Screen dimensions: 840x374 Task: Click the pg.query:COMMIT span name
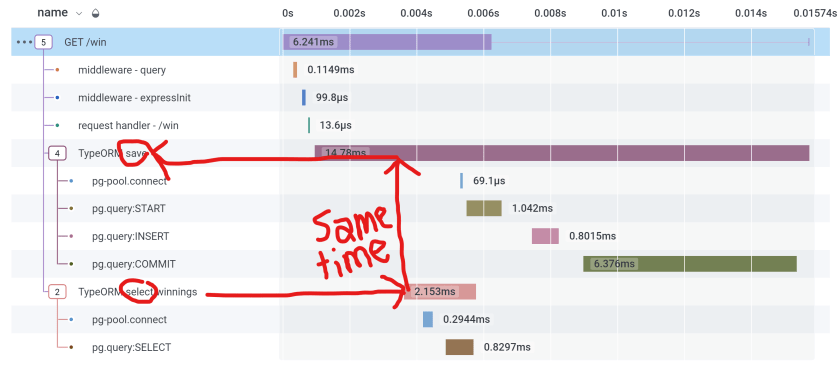(x=134, y=264)
